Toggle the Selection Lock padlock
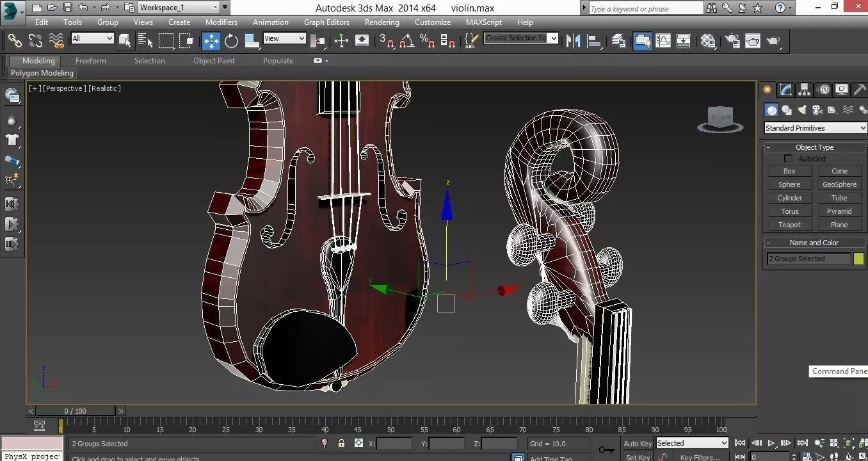This screenshot has width=868, height=461. click(x=341, y=443)
